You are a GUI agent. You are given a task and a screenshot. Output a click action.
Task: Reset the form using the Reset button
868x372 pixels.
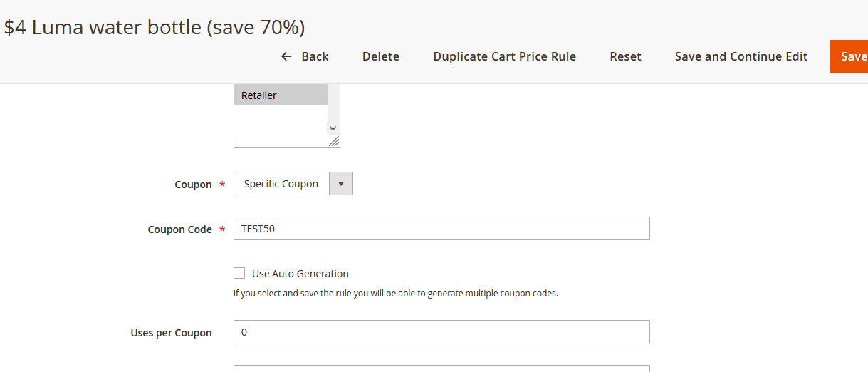[625, 56]
